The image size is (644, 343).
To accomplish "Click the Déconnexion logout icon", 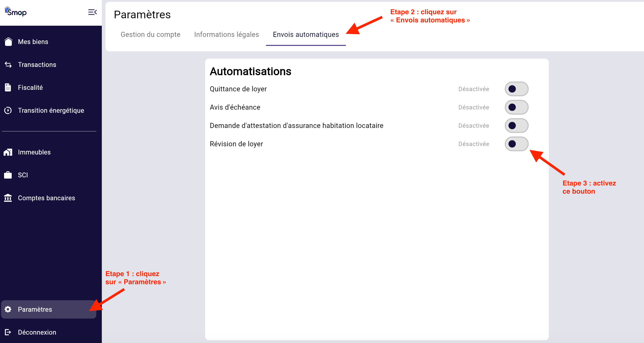I will [8, 332].
